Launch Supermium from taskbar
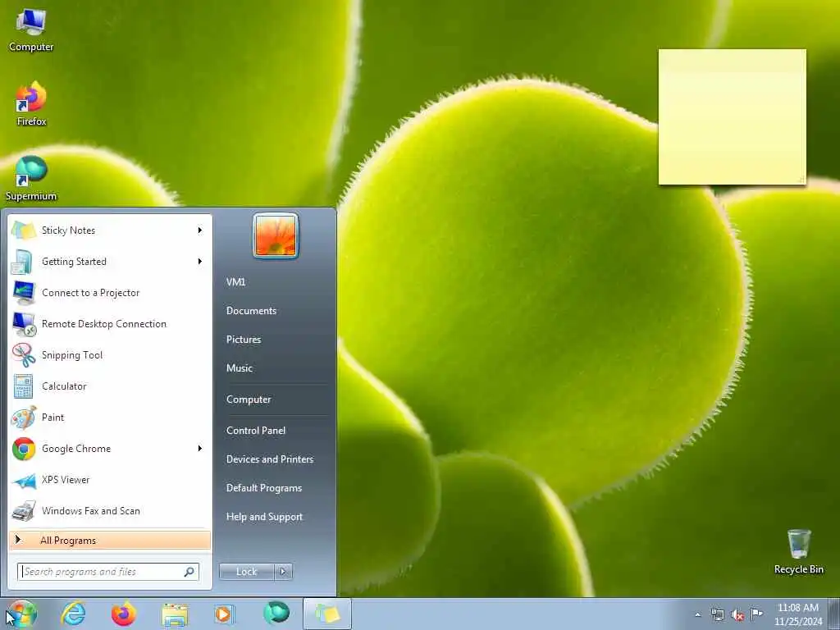 click(276, 614)
